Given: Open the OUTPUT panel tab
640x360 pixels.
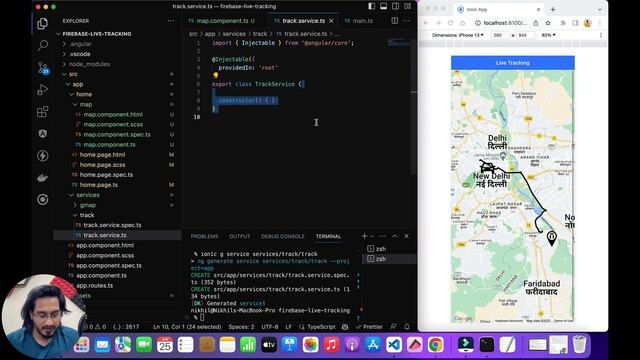Looking at the screenshot, I should 240,236.
